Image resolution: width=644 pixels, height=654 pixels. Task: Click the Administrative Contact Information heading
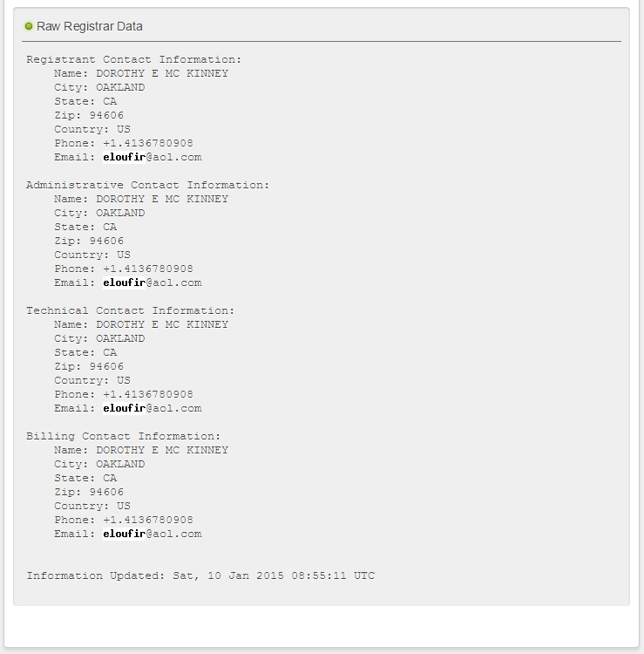[147, 185]
